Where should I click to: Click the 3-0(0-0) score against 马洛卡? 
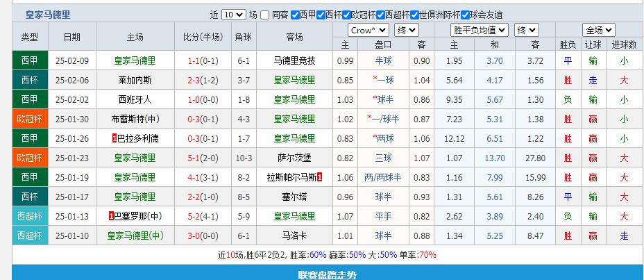click(x=203, y=236)
